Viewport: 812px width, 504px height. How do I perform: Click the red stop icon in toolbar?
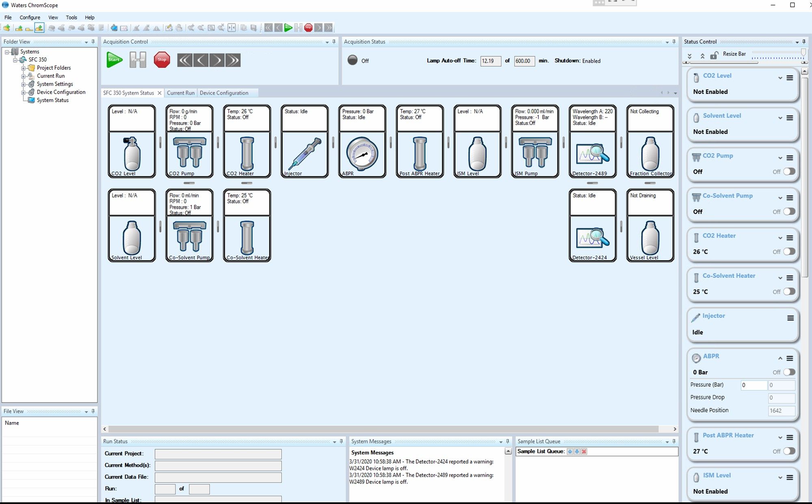pyautogui.click(x=309, y=28)
